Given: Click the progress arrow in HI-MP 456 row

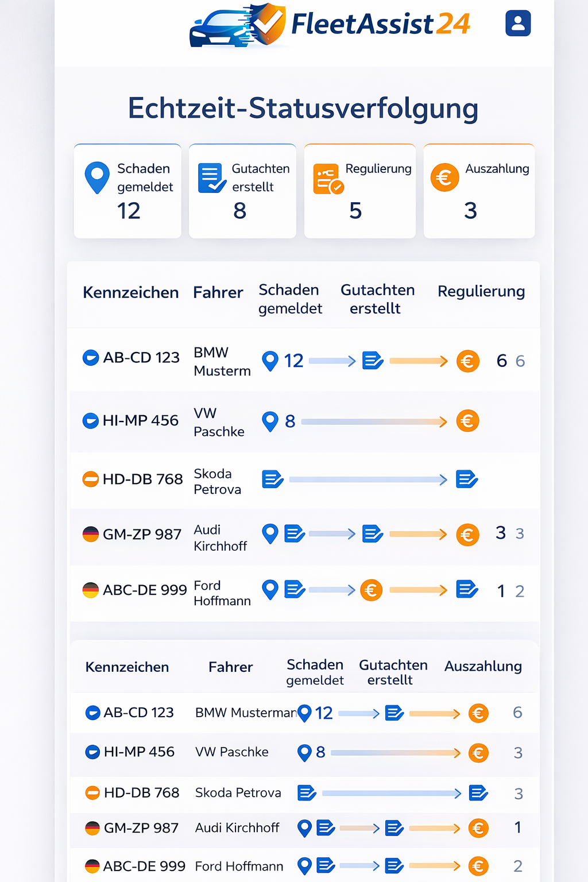Looking at the screenshot, I should click(x=373, y=421).
